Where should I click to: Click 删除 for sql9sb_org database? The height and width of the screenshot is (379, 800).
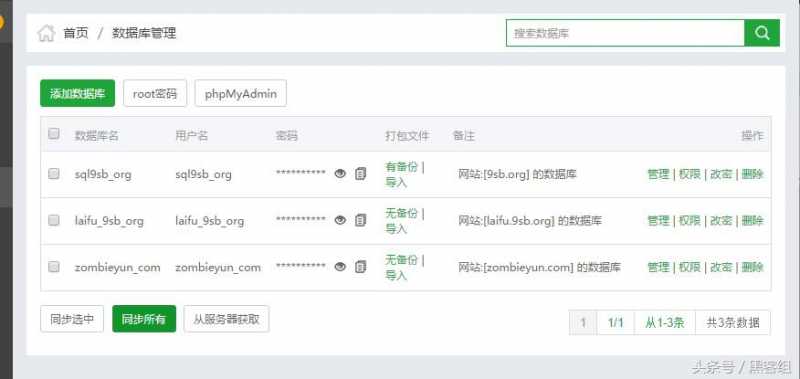pyautogui.click(x=753, y=174)
